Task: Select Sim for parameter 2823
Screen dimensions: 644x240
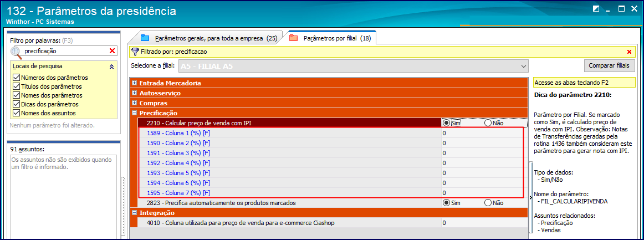Action: pos(447,203)
